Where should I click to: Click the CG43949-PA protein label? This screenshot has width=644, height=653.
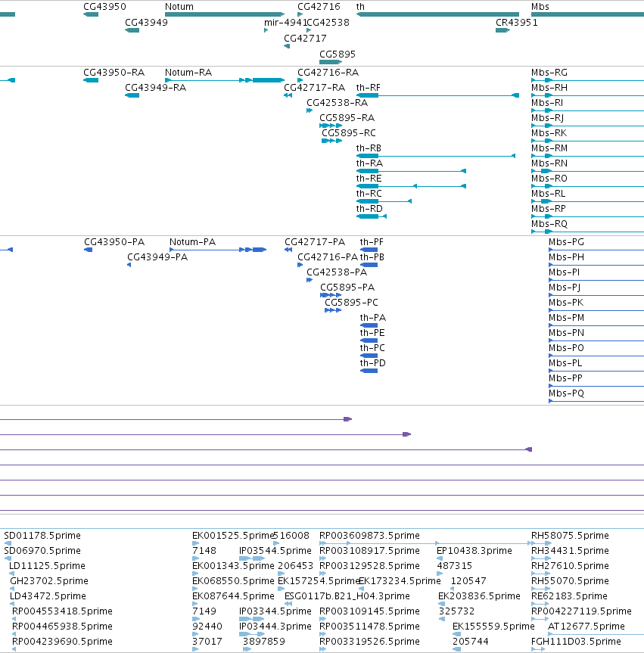pos(157,257)
